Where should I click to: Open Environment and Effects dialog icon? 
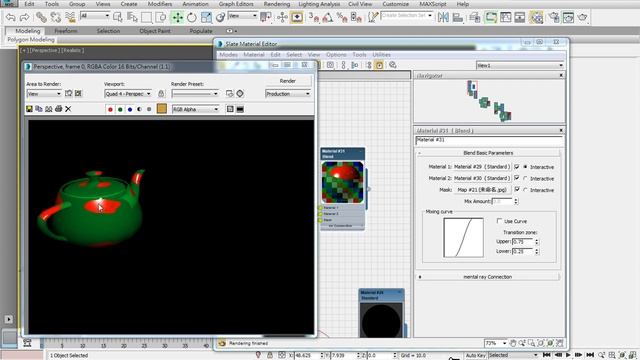[x=240, y=93]
